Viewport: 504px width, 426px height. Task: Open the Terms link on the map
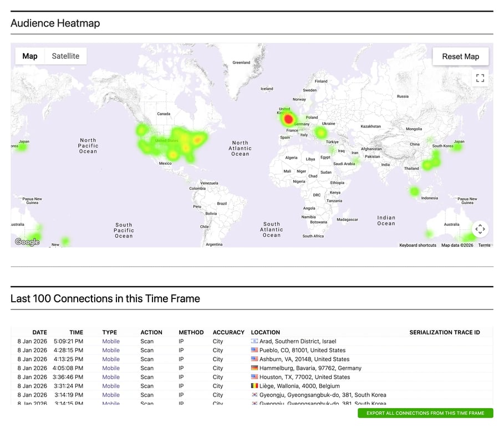(484, 245)
